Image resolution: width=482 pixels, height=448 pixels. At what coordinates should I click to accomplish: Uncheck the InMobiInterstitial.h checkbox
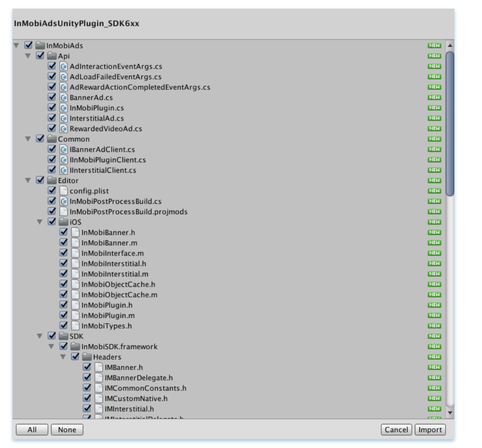(64, 263)
